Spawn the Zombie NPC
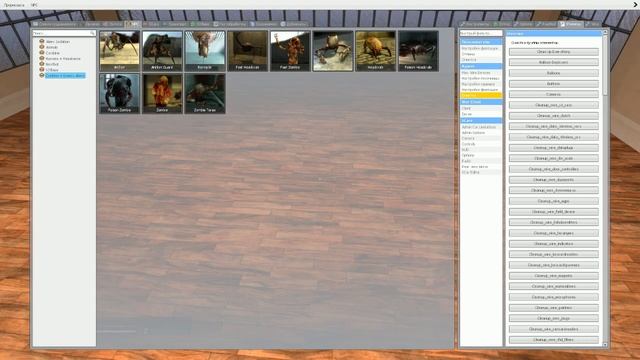Image resolution: width=640 pixels, height=360 pixels. click(x=162, y=93)
